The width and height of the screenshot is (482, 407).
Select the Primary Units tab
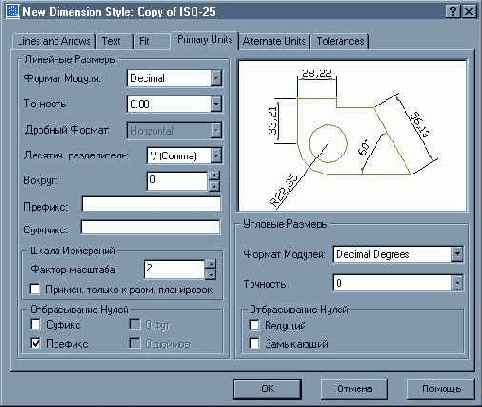click(204, 40)
